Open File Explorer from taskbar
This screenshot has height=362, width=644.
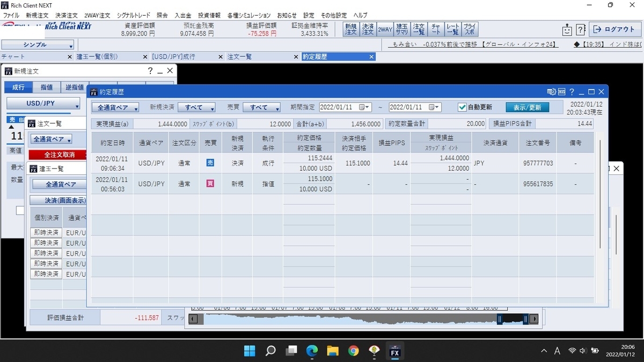tap(333, 351)
